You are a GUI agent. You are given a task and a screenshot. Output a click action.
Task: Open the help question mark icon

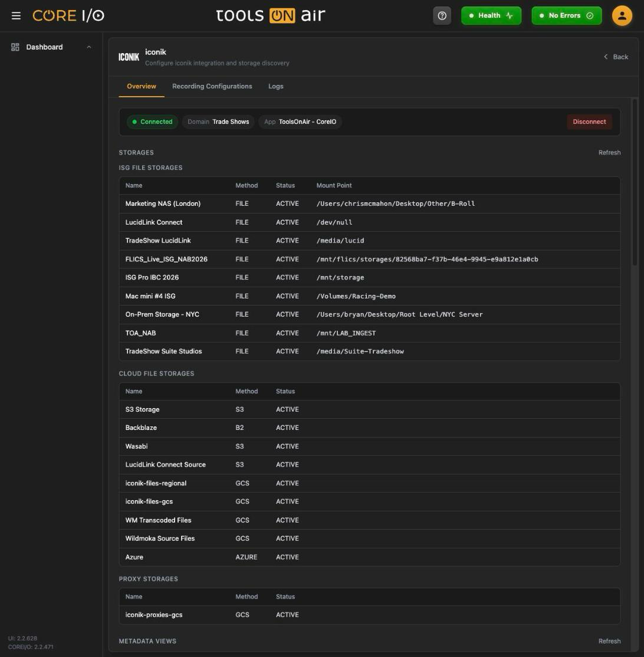[442, 15]
